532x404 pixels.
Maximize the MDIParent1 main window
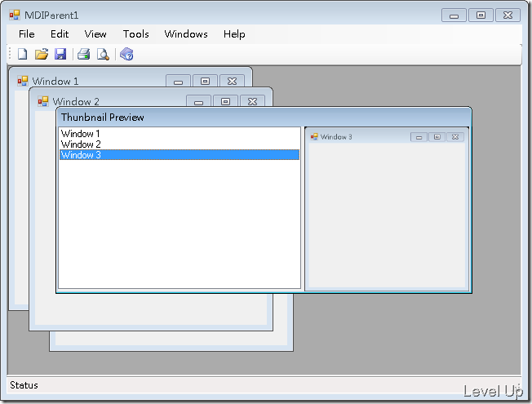click(x=481, y=16)
